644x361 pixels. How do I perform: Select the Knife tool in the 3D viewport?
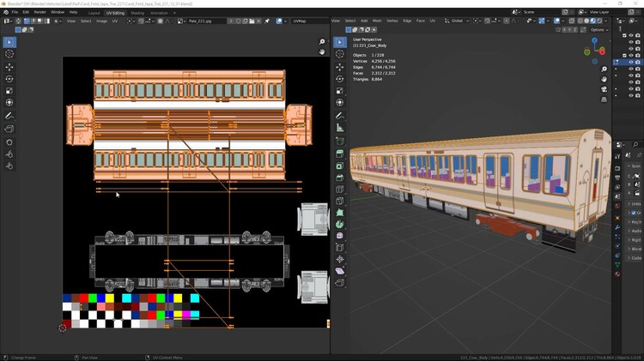click(x=340, y=201)
